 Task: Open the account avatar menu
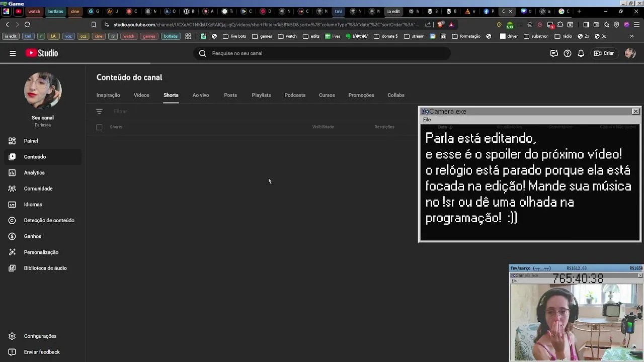click(630, 53)
